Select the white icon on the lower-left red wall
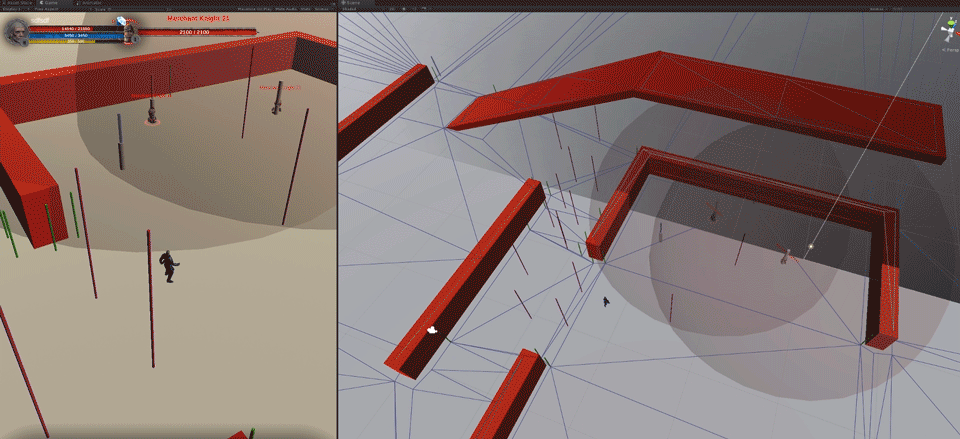Screen dimensions: 960x439 coord(432,330)
